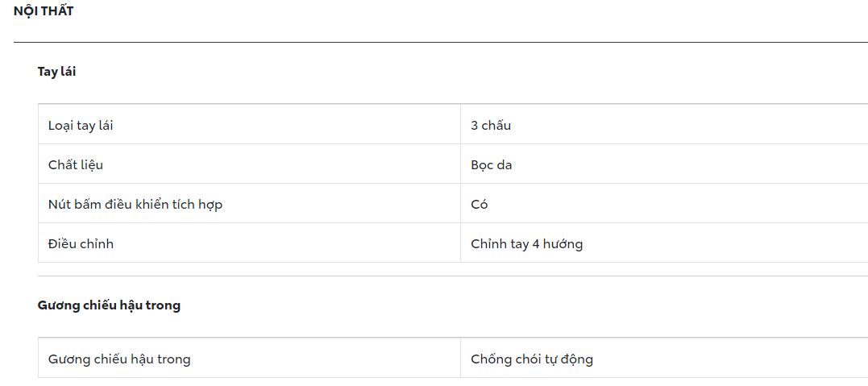Click the horizontal divider under NỘI THẤT
Viewport: 868px width, 386px height.
tap(440, 42)
